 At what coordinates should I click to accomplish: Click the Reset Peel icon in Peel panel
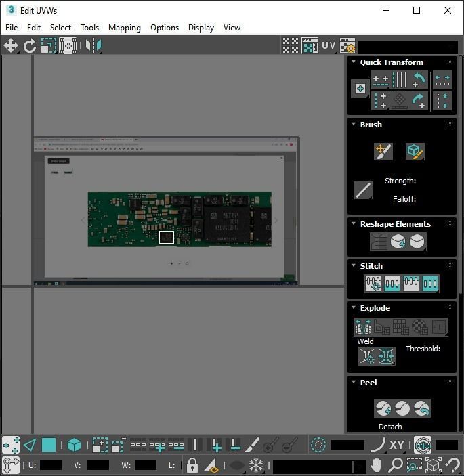tap(421, 408)
